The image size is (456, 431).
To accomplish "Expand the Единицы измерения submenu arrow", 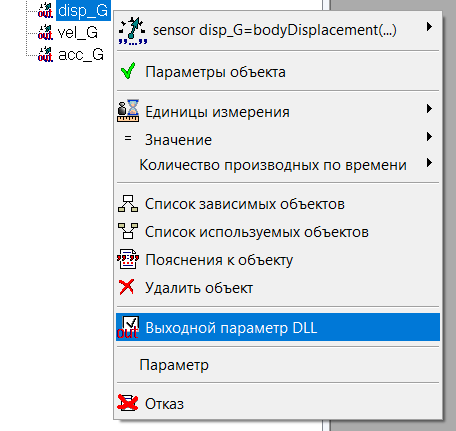I will point(429,109).
